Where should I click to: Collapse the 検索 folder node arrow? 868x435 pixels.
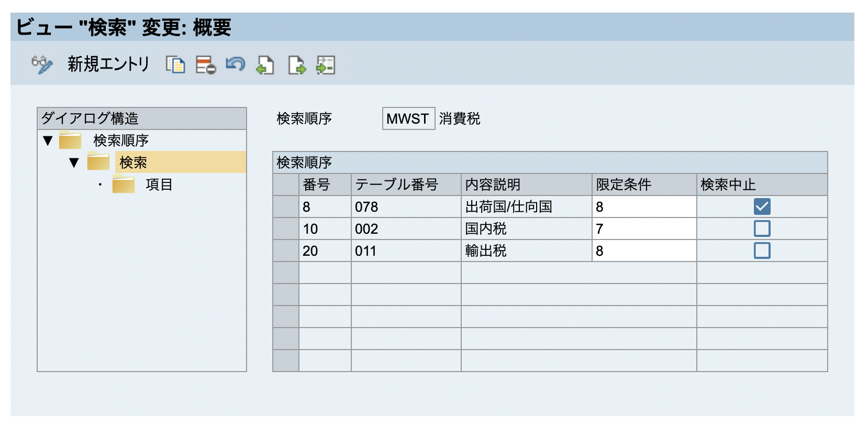point(74,162)
